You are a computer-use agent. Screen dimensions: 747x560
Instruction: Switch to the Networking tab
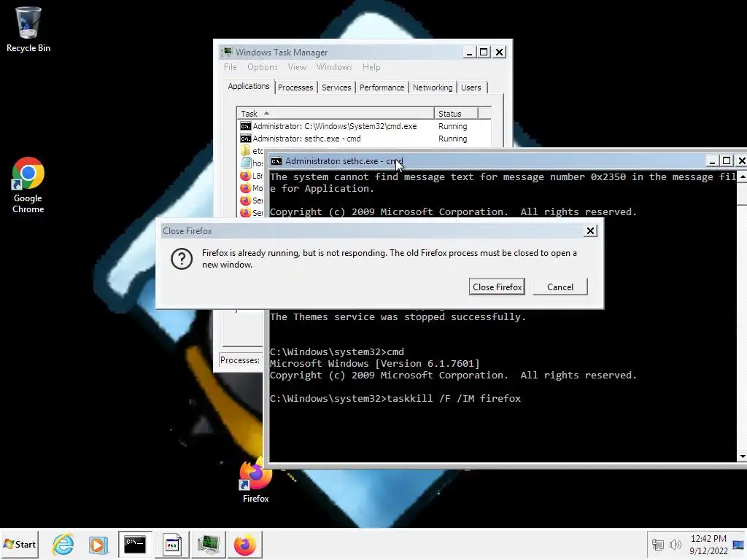click(433, 87)
